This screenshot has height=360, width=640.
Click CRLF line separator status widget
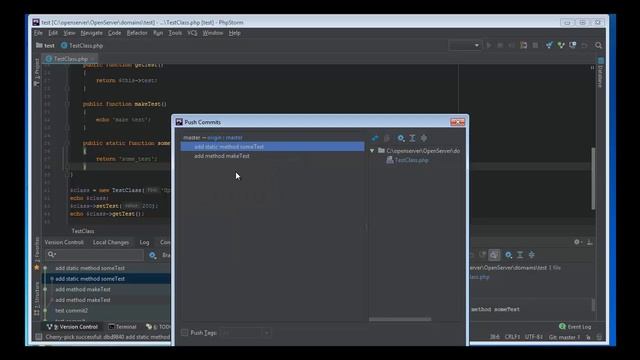pyautogui.click(x=512, y=337)
